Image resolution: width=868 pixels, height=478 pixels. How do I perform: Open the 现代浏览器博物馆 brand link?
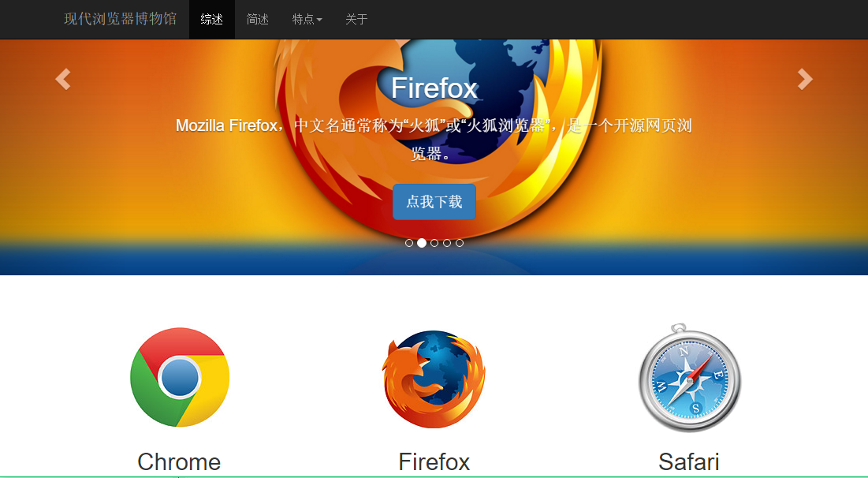120,19
